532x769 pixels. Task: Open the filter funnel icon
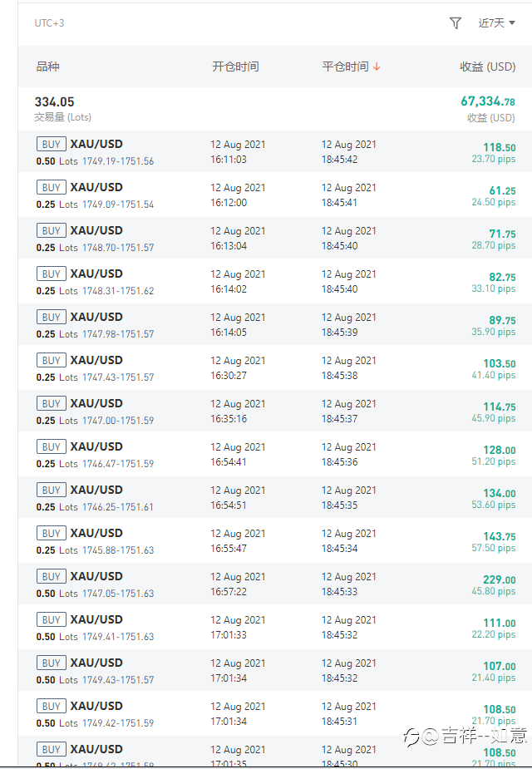455,23
